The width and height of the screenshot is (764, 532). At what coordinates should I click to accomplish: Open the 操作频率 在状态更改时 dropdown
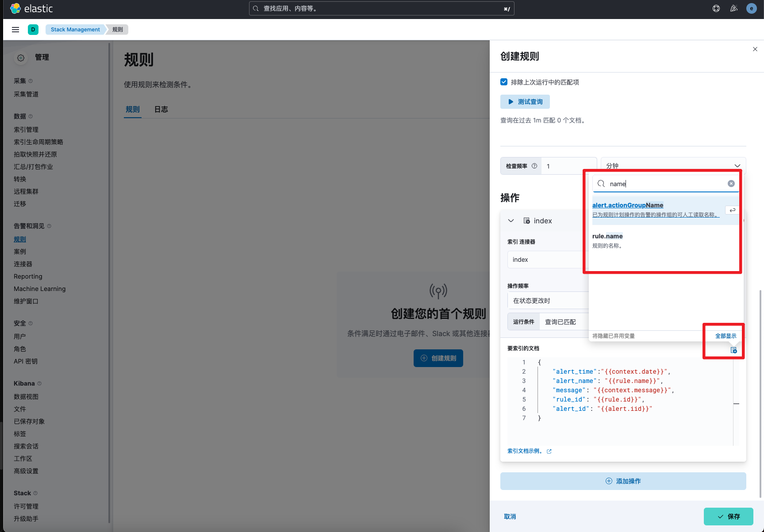(548, 301)
